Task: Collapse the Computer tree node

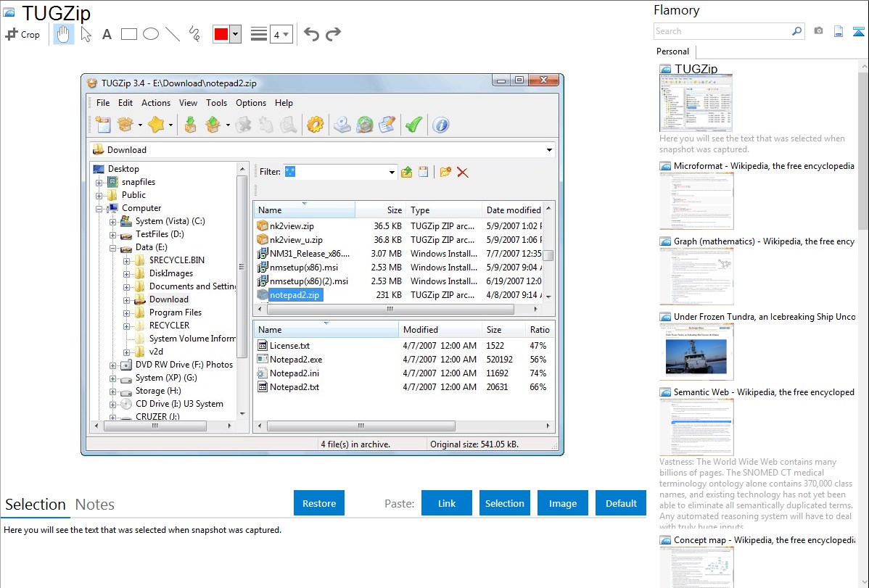Action: pos(99,209)
